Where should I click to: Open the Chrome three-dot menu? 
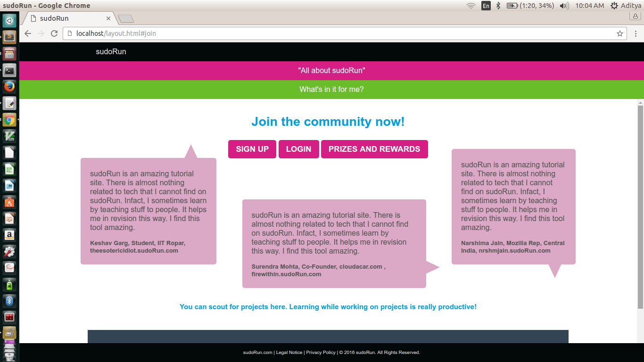[x=636, y=33]
